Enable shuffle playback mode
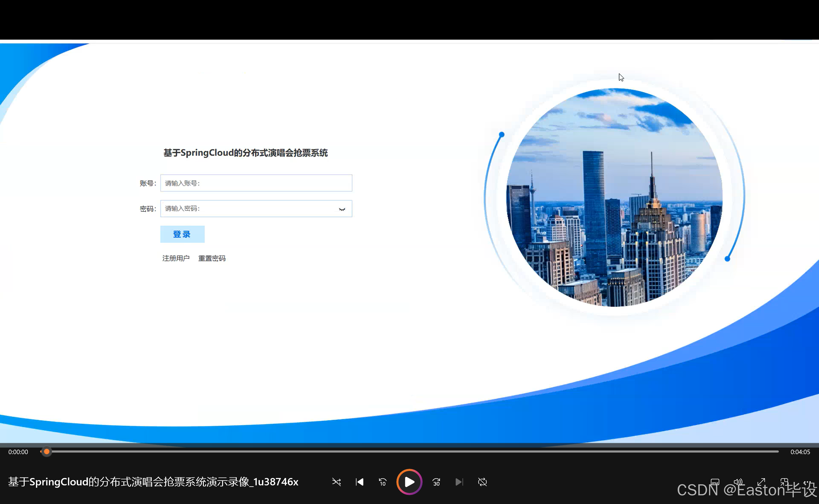The height and width of the screenshot is (504, 819). (x=336, y=482)
